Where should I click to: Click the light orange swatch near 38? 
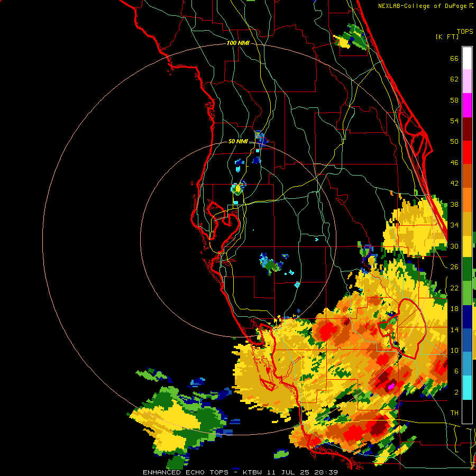[x=467, y=200]
